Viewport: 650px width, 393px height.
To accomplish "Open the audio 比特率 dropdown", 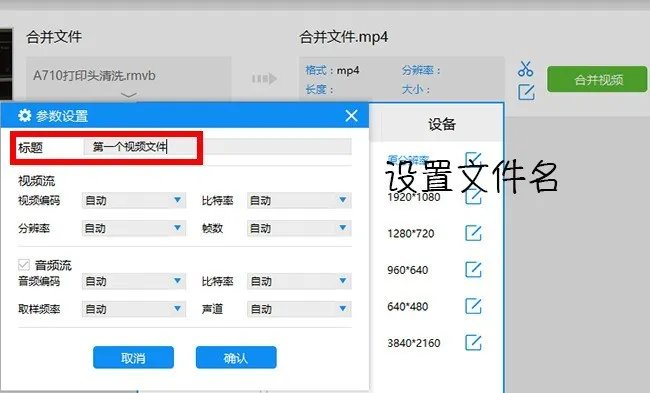I will tap(299, 281).
